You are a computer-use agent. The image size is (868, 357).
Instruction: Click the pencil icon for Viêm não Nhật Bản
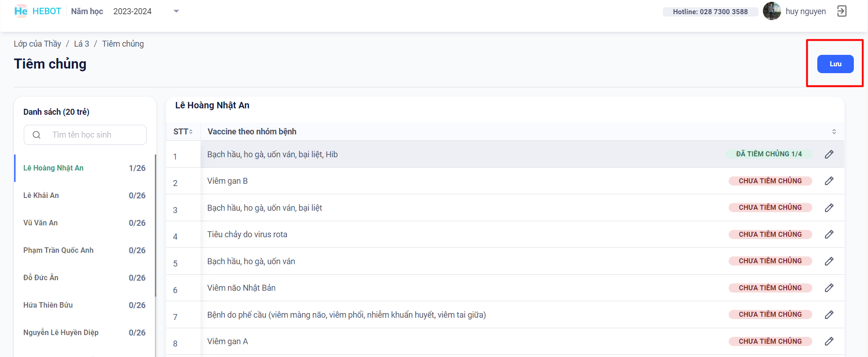point(829,288)
